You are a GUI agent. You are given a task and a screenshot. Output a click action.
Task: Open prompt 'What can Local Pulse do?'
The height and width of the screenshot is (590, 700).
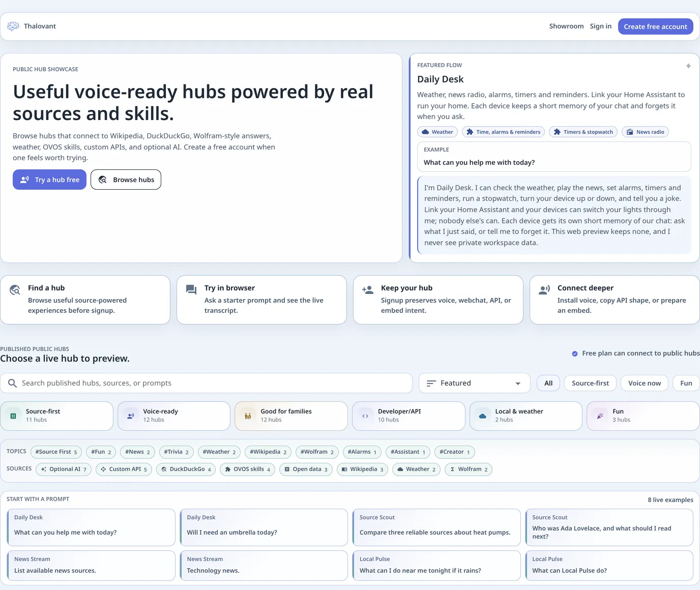pyautogui.click(x=609, y=566)
